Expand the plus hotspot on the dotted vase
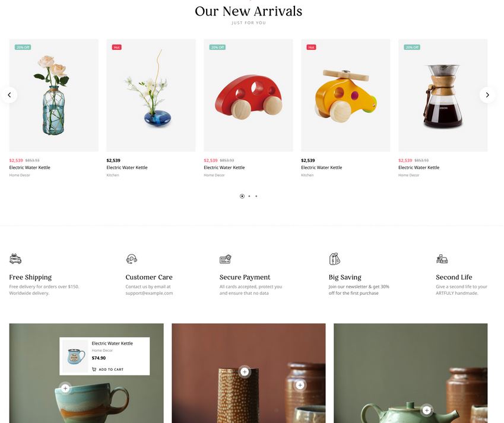This screenshot has width=504, height=423. pos(245,371)
